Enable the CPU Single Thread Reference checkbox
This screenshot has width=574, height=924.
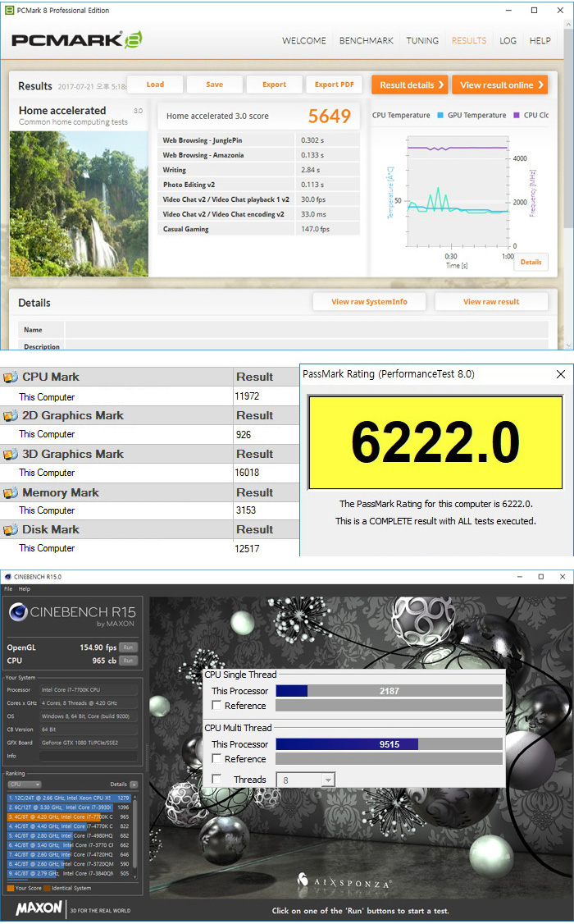(216, 706)
